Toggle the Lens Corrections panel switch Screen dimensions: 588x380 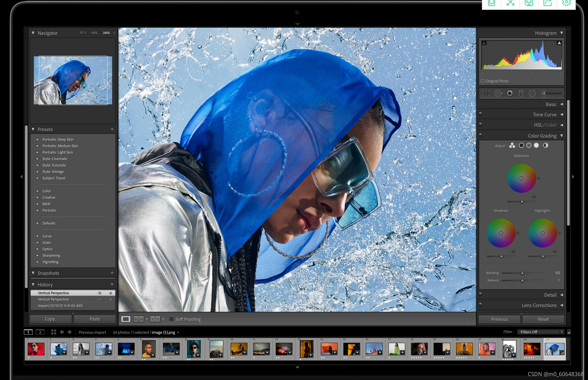pos(481,304)
